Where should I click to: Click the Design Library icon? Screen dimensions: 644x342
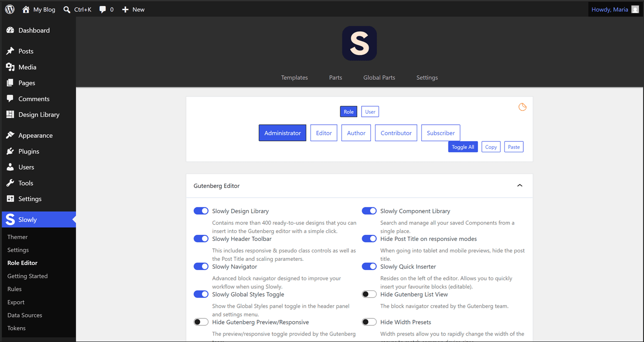pyautogui.click(x=10, y=115)
